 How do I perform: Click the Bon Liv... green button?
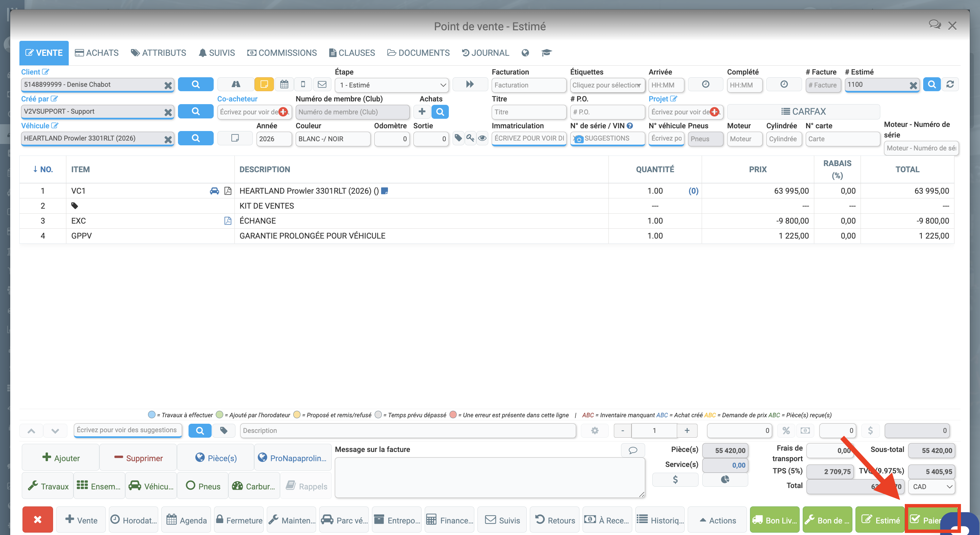774,520
